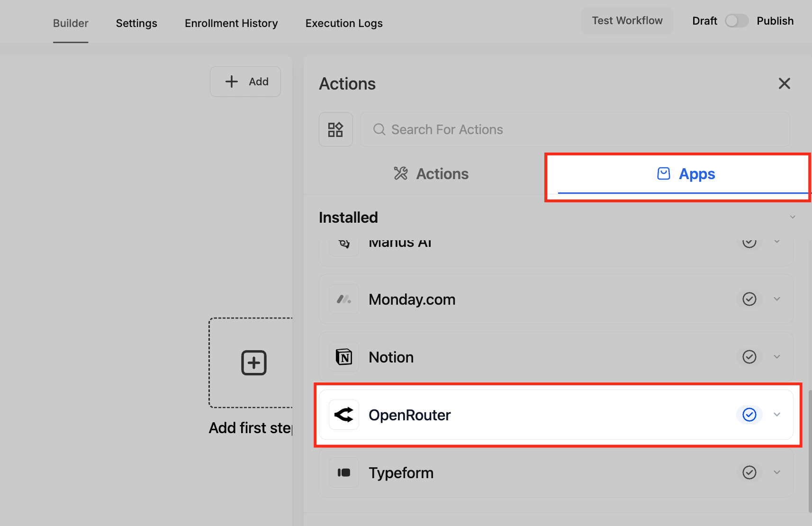812x526 pixels.
Task: Click the Monday.com logo icon
Action: (344, 299)
